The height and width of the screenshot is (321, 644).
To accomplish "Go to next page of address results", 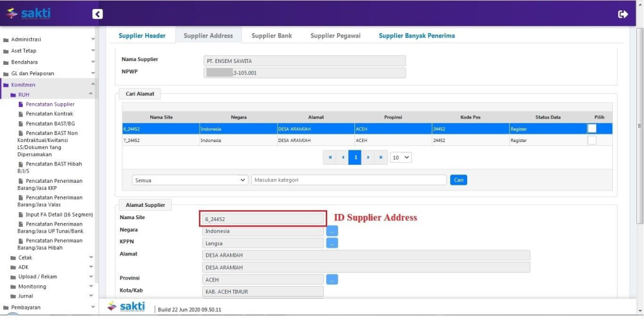I will pos(368,158).
